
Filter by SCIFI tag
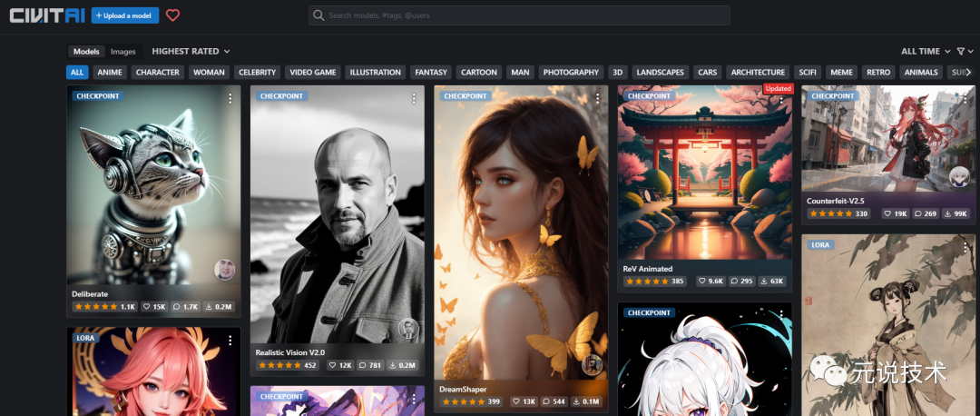click(808, 73)
